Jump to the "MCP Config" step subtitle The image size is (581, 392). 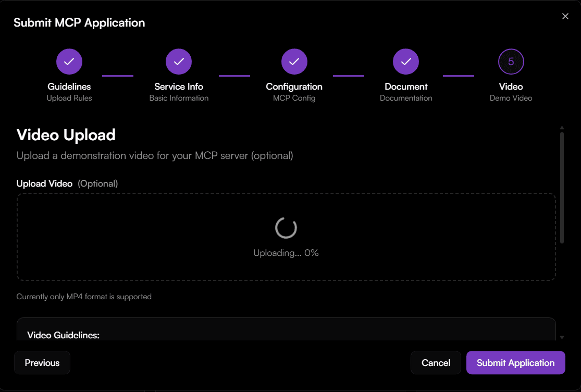[x=294, y=98]
